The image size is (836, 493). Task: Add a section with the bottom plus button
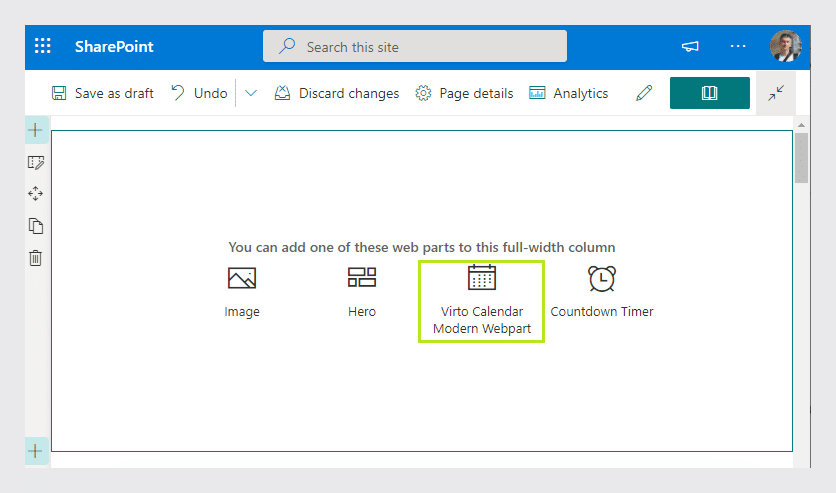coord(36,451)
